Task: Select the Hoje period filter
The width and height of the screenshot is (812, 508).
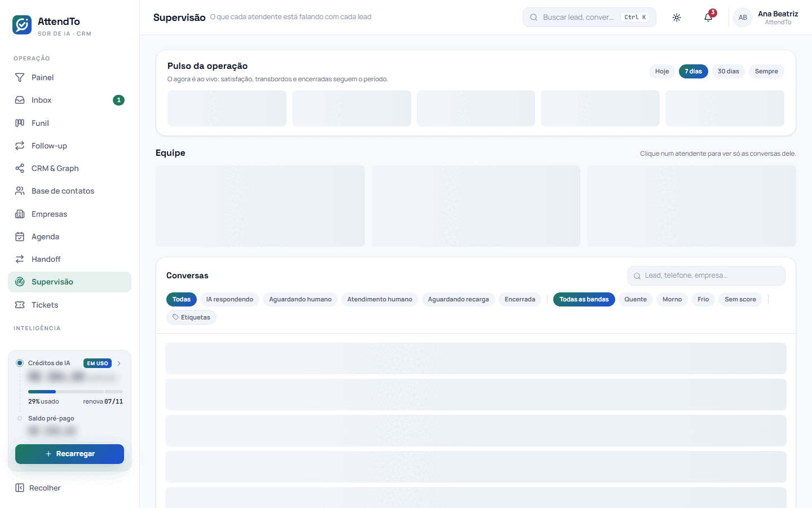Action: (662, 71)
